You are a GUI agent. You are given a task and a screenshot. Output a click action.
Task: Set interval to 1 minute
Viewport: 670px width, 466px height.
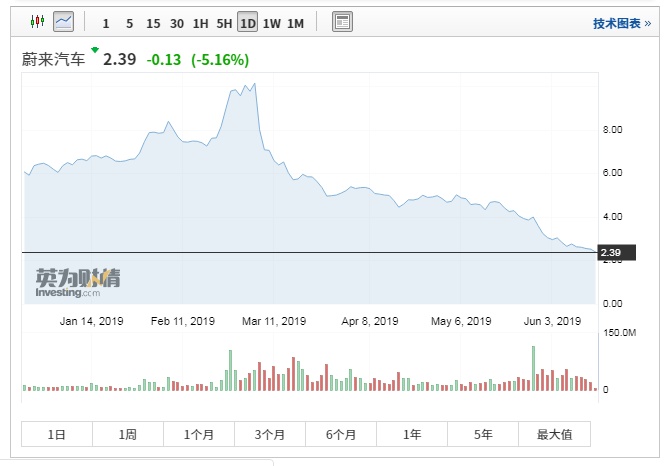(x=106, y=23)
